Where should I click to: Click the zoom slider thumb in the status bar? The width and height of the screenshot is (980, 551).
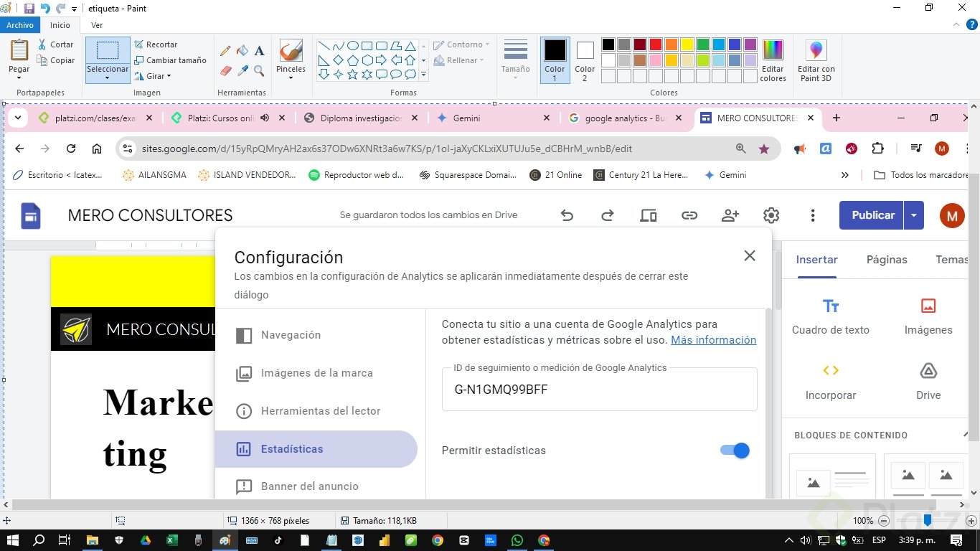[x=928, y=521]
